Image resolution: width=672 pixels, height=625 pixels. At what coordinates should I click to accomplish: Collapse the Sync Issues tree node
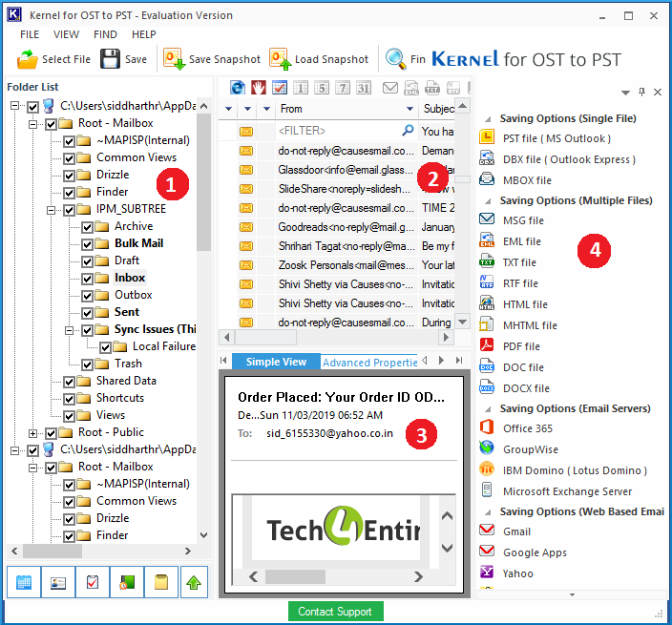coord(69,330)
